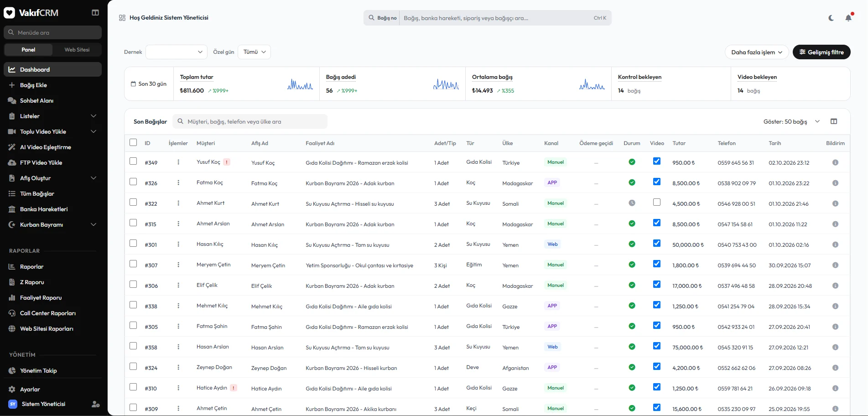This screenshot has height=416, width=868.
Task: Tick the row checkbox for #358
Action: [x=133, y=346]
